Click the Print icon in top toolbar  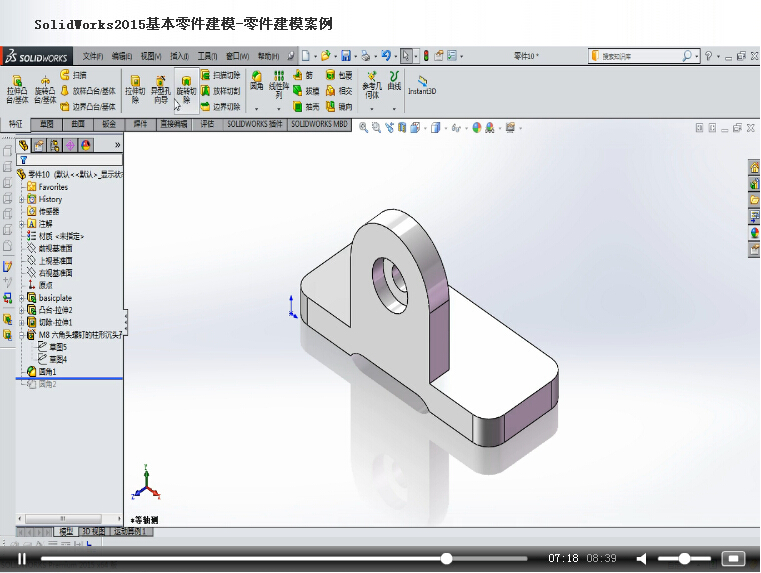366,56
